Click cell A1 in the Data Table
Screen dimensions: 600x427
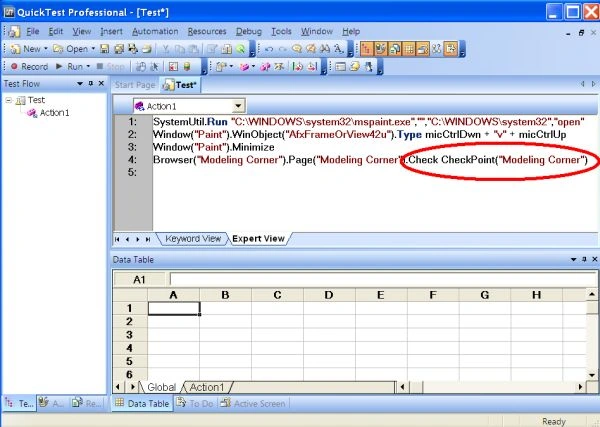tap(173, 308)
